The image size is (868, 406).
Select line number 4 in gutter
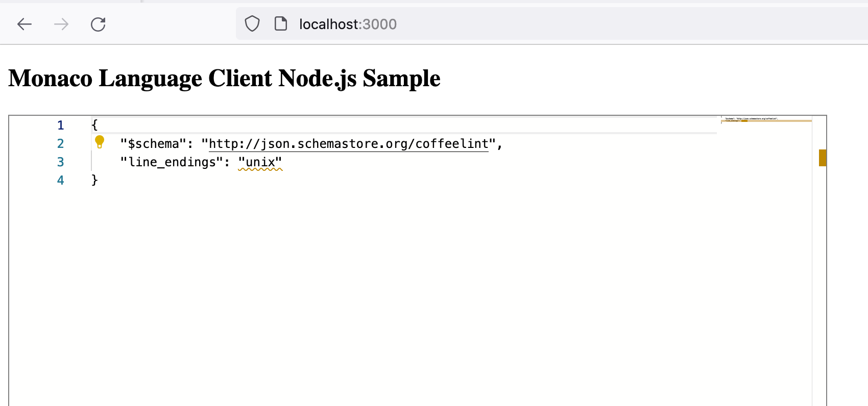click(61, 181)
